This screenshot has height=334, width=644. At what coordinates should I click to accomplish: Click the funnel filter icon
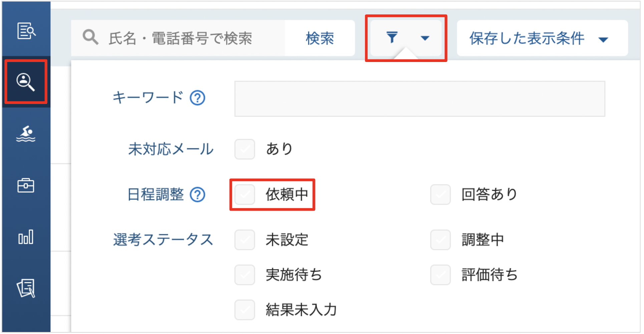point(392,38)
